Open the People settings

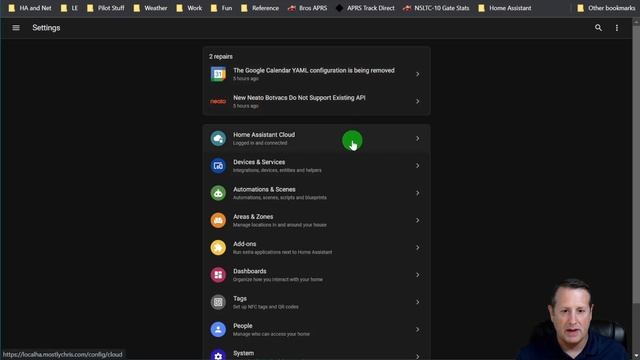[x=316, y=329]
